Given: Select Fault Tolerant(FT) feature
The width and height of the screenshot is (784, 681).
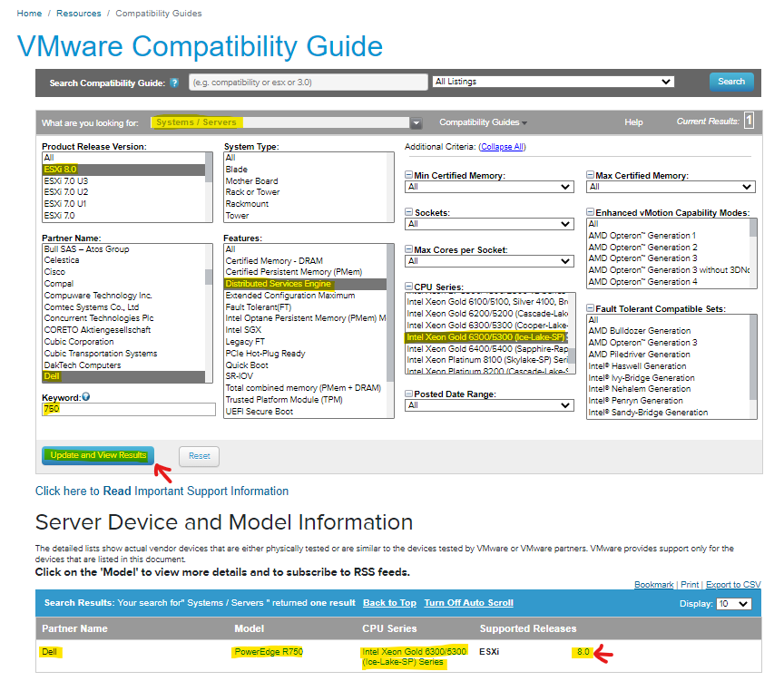Looking at the screenshot, I should pyautogui.click(x=306, y=307).
